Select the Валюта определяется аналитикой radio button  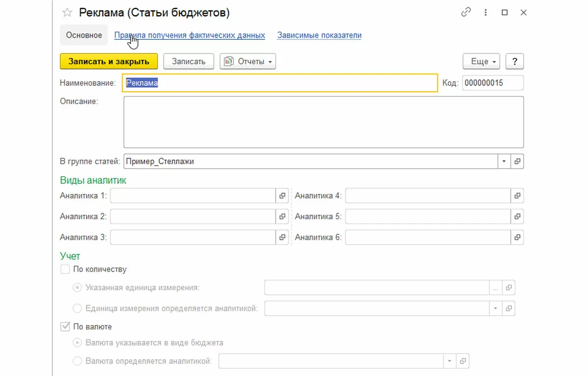click(x=77, y=361)
